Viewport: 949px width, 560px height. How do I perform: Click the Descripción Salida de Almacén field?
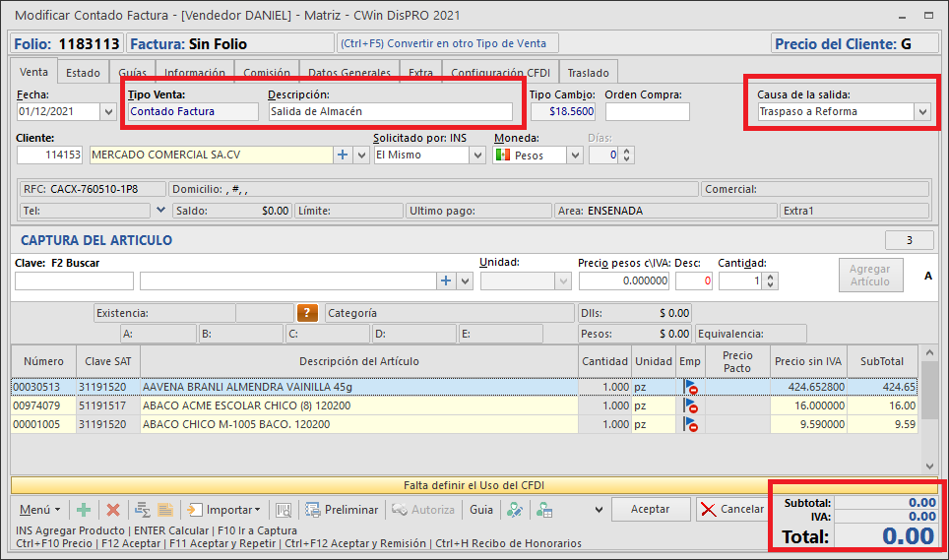click(x=391, y=112)
